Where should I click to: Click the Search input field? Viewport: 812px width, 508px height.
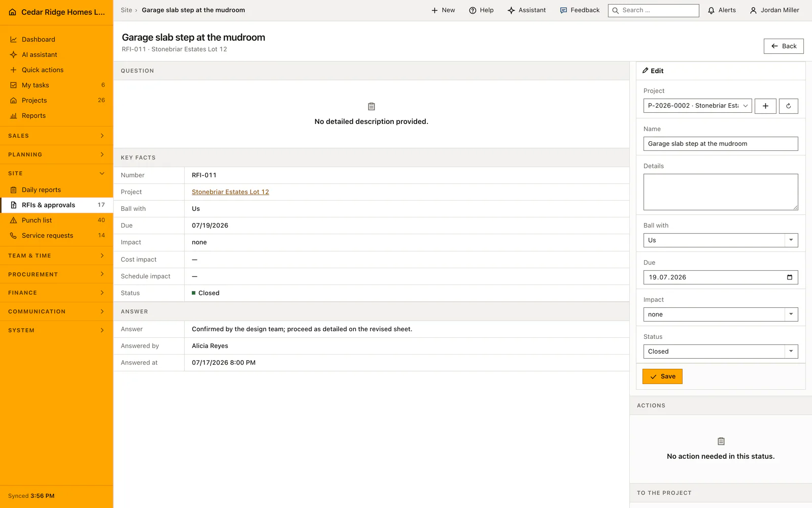pyautogui.click(x=654, y=10)
